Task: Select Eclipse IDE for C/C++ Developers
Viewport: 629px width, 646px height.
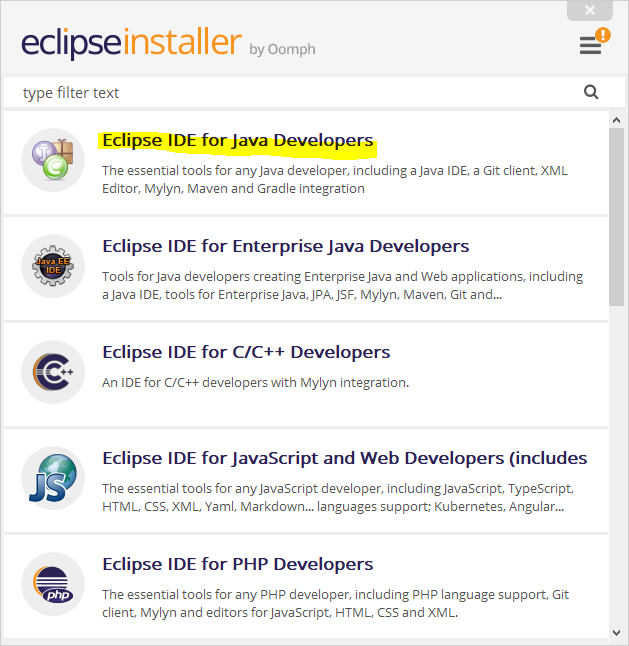Action: pos(306,374)
